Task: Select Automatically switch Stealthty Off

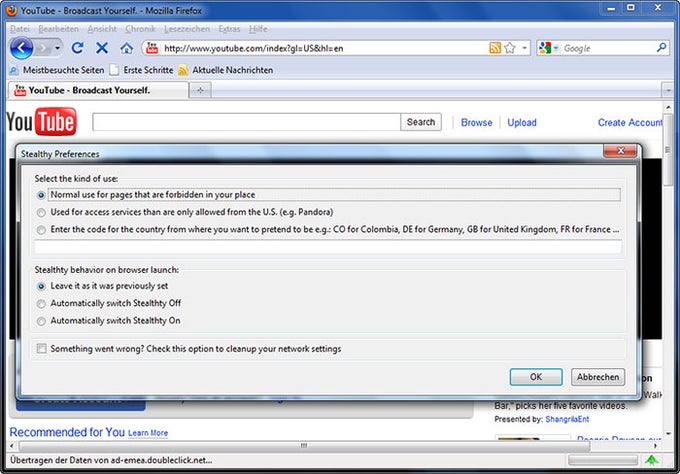Action: pos(41,304)
